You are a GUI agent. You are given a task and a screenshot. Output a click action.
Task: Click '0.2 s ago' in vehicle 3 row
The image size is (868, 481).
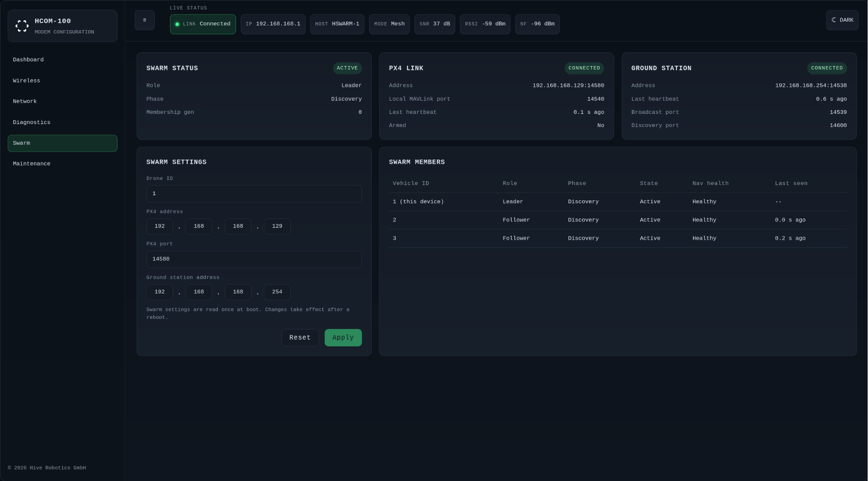[790, 238]
